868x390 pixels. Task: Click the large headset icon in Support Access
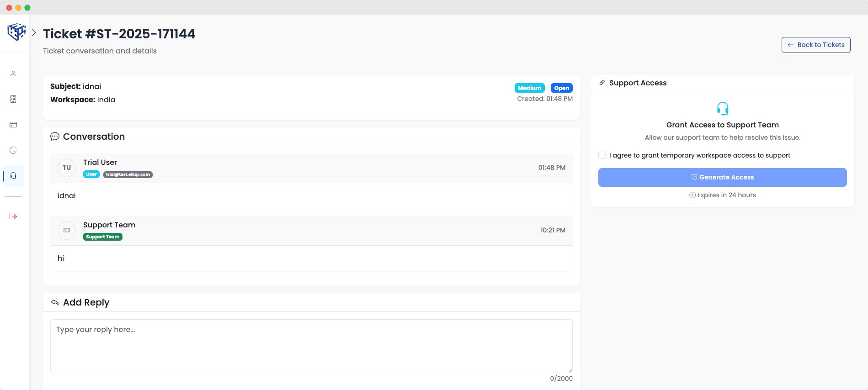(722, 109)
